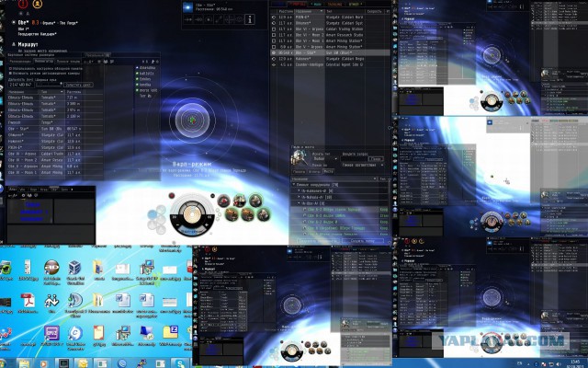The image size is (588, 368).
Task: Open Skype from the taskbar
Action: 180,363
